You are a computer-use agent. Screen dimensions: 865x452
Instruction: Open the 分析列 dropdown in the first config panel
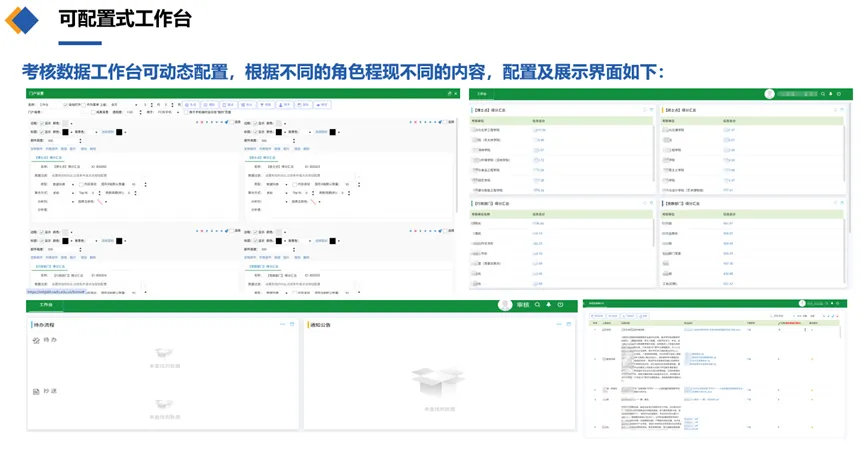(63, 201)
